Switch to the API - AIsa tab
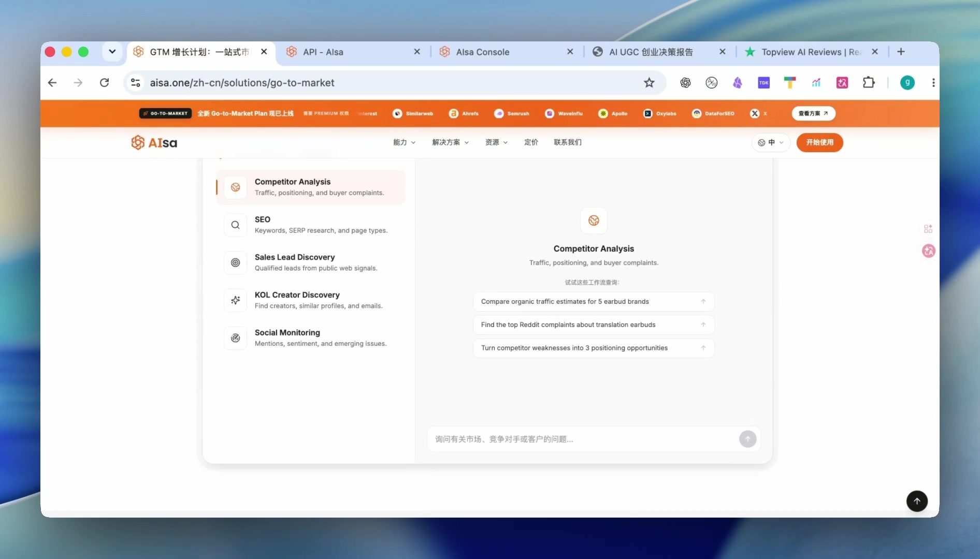980x559 pixels. tap(353, 52)
